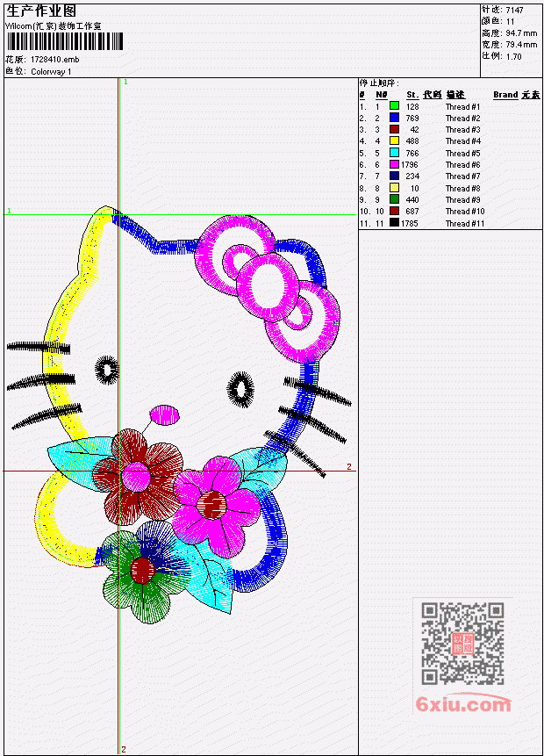Image resolution: width=544 pixels, height=756 pixels.
Task: Click the stitch count "42"
Action: [414, 130]
